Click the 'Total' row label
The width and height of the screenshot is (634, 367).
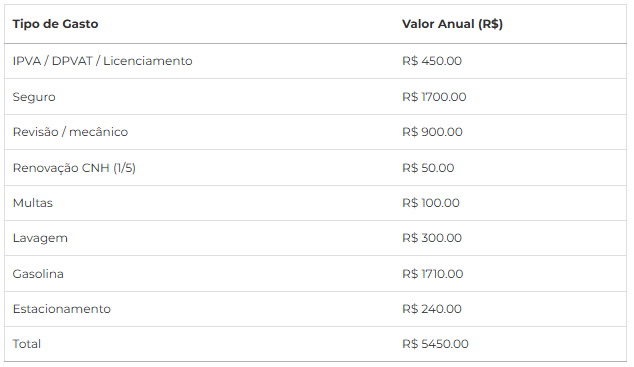(27, 344)
